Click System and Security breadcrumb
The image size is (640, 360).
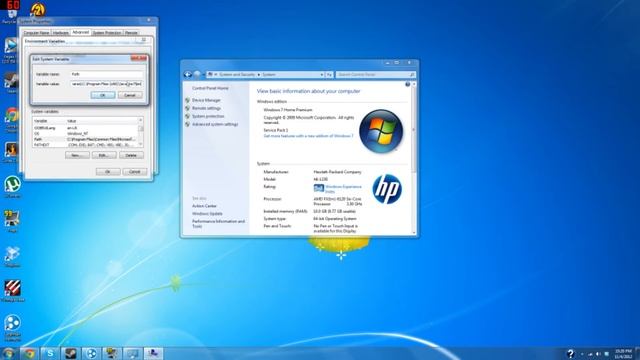coord(237,75)
